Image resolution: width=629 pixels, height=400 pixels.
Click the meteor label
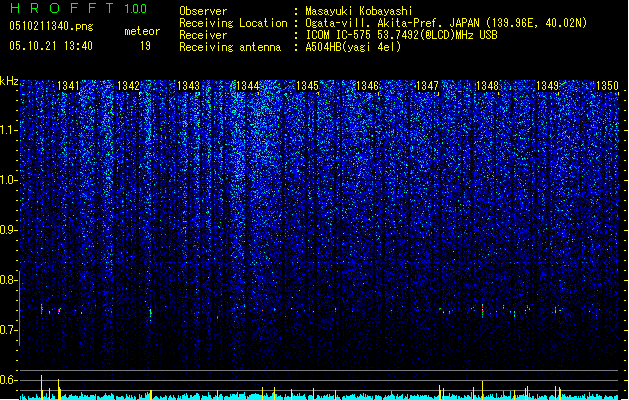[x=142, y=31]
